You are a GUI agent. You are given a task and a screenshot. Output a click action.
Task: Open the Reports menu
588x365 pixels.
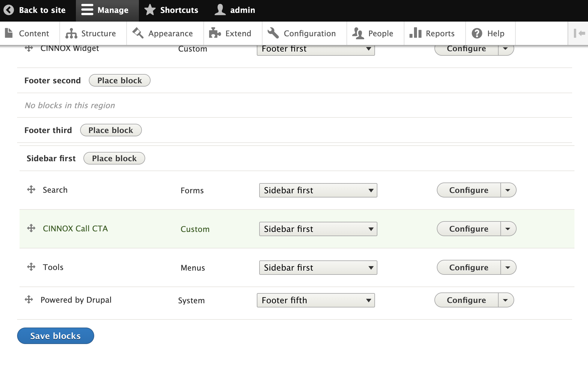[x=432, y=33]
